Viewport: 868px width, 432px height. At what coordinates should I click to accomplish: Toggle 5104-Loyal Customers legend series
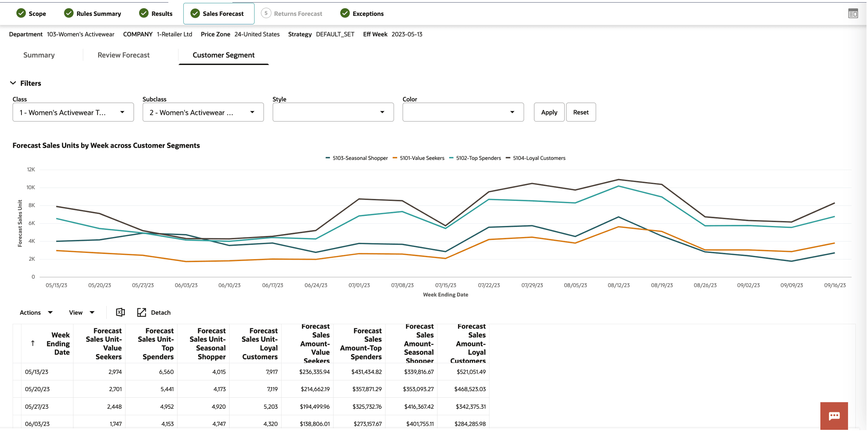(540, 158)
